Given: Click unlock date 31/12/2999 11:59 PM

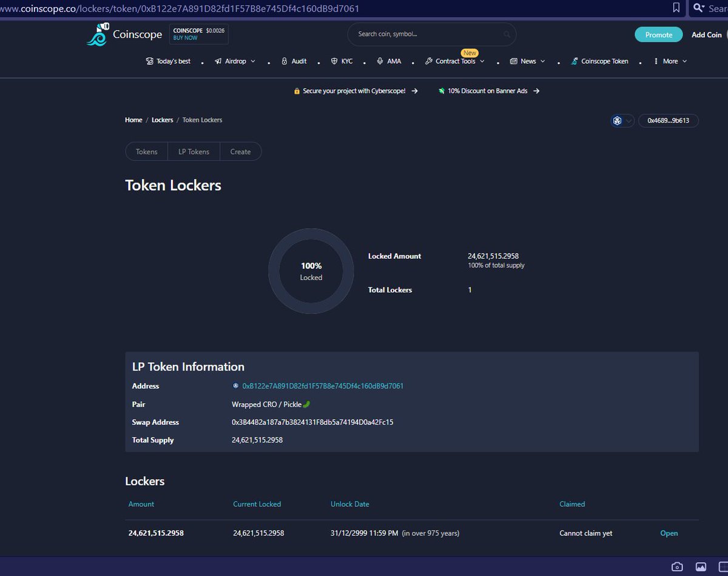Looking at the screenshot, I should pos(364,534).
